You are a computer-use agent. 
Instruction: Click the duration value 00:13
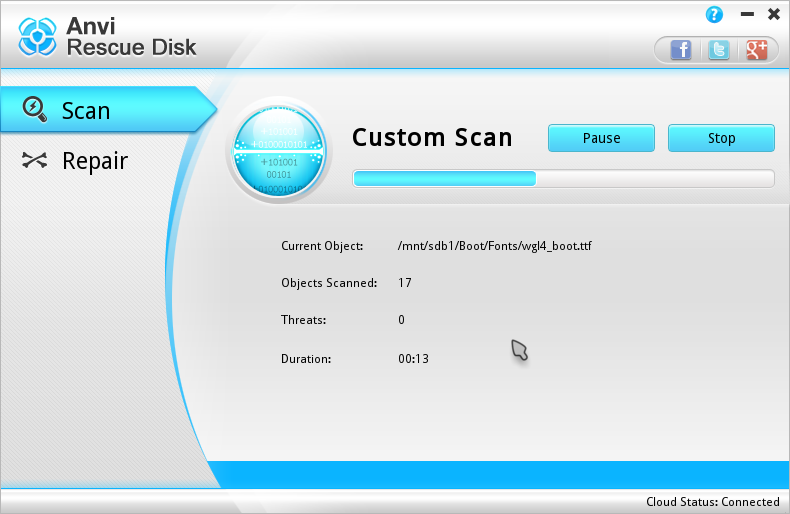[413, 359]
